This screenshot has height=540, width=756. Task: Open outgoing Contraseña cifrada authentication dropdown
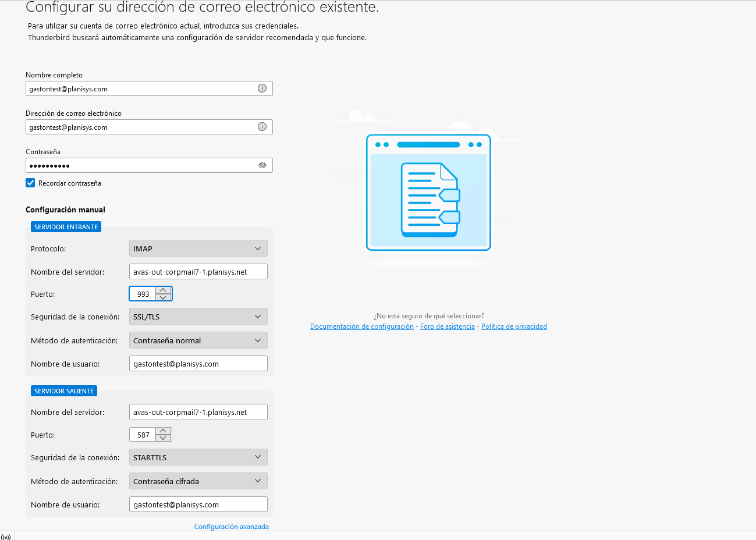198,481
